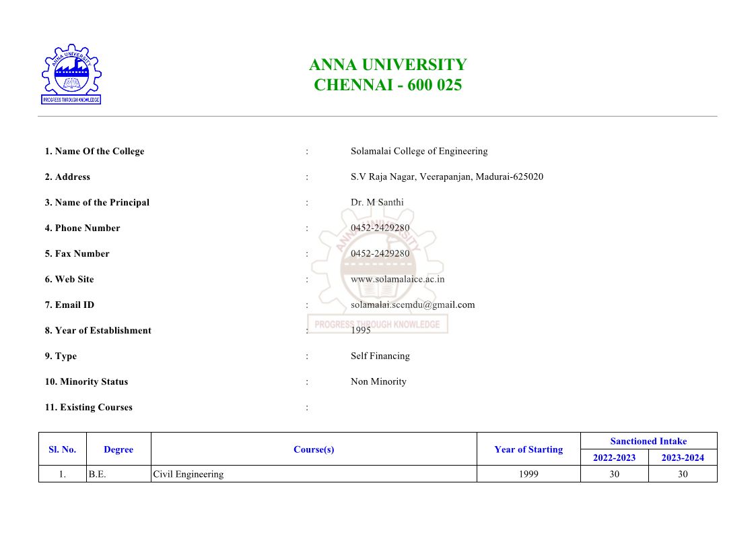This screenshot has height=535, width=756.
Task: Select the '5. Fax Number' label
Action: (77, 253)
